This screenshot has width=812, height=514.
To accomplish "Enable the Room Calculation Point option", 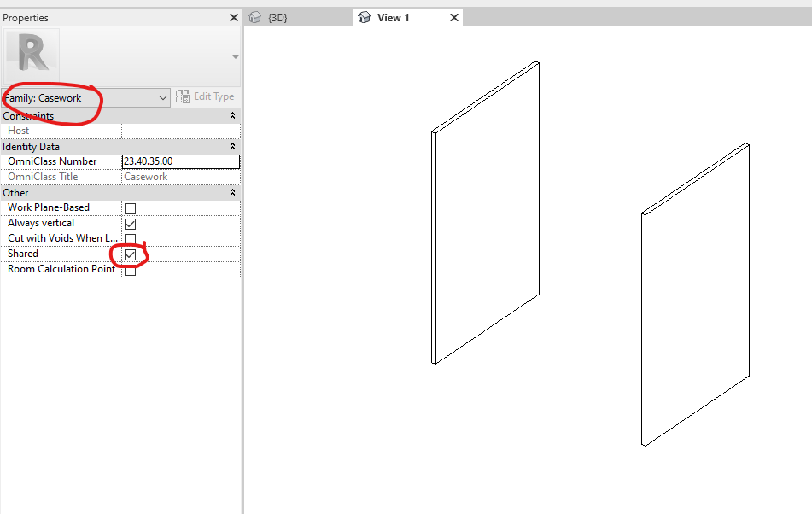I will tap(130, 269).
